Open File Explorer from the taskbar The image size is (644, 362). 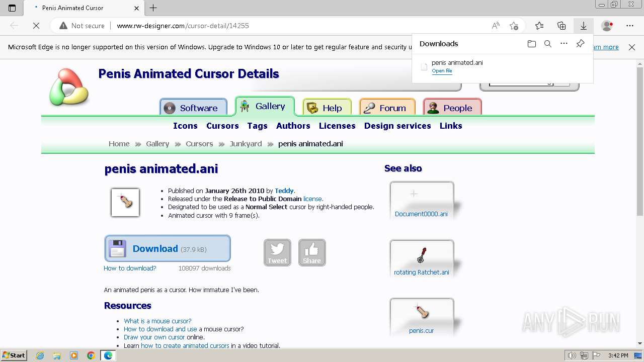pyautogui.click(x=57, y=355)
